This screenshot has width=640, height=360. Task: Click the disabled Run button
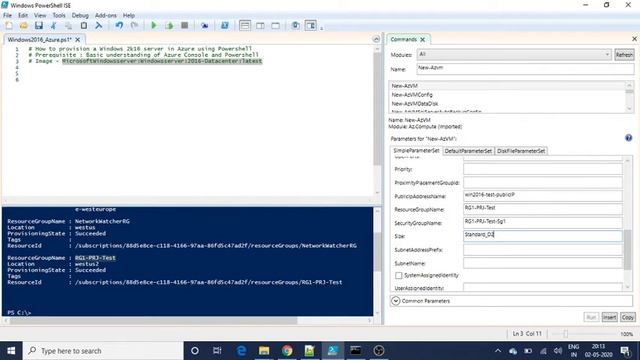click(x=591, y=317)
